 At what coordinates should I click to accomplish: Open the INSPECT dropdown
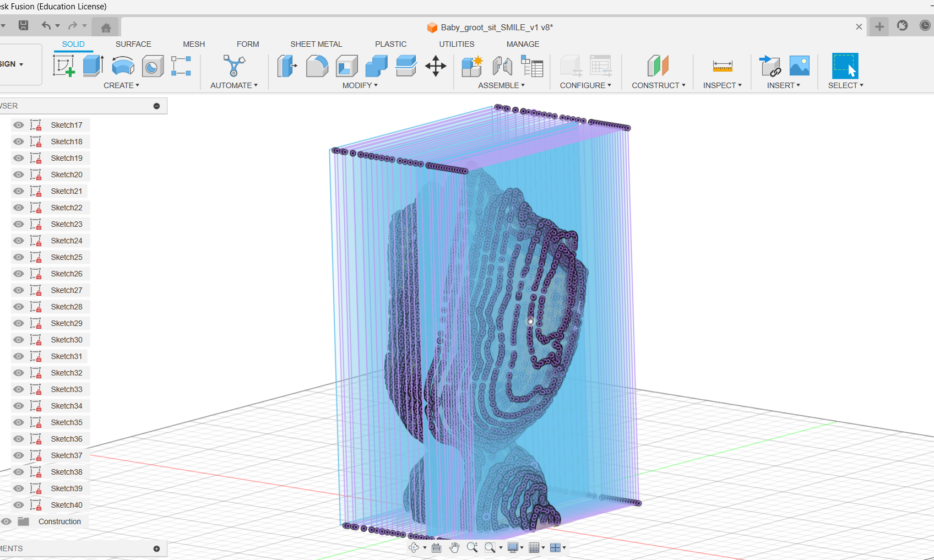pyautogui.click(x=723, y=85)
